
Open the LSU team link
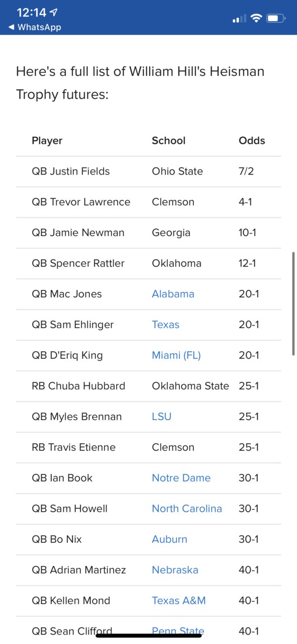161,417
